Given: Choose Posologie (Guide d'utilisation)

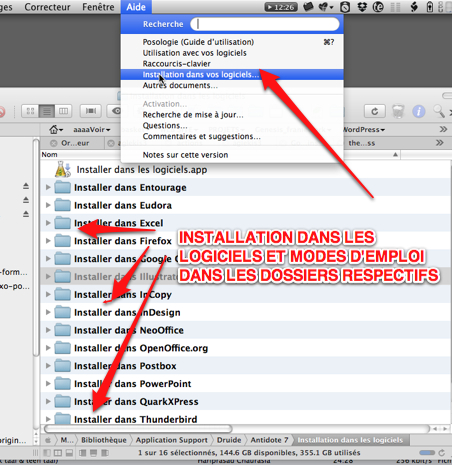Looking at the screenshot, I should 232,42.
